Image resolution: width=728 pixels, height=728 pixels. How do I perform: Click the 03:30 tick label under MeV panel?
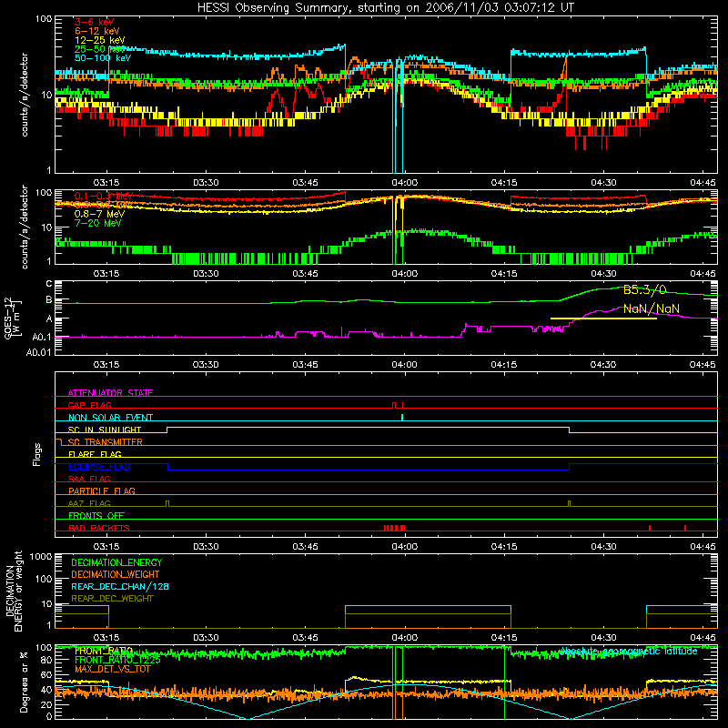(x=206, y=274)
